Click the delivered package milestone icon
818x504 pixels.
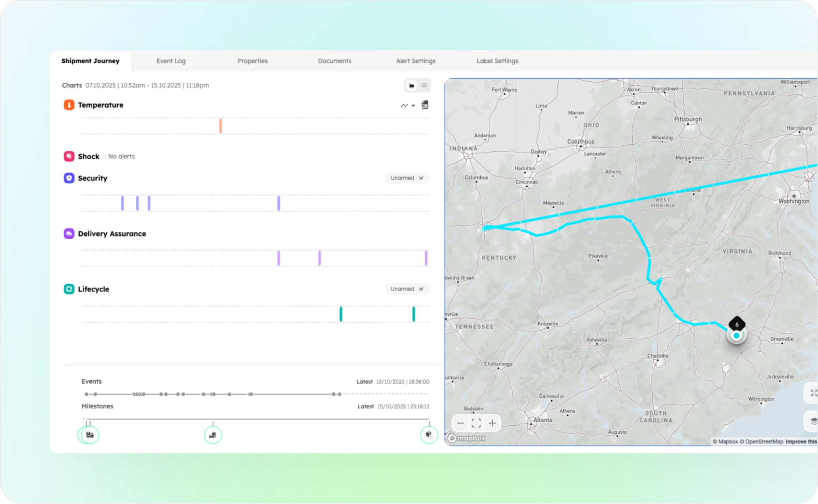click(x=428, y=435)
